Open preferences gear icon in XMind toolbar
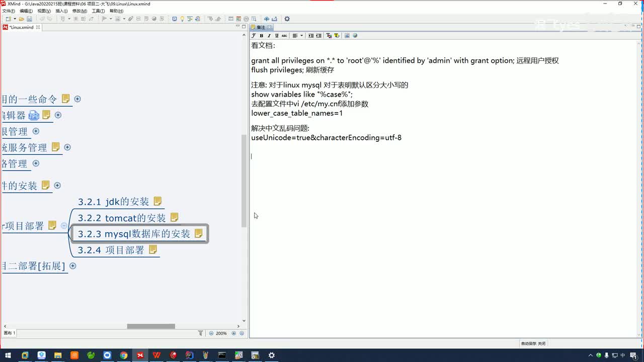Image resolution: width=644 pixels, height=362 pixels. [x=287, y=19]
